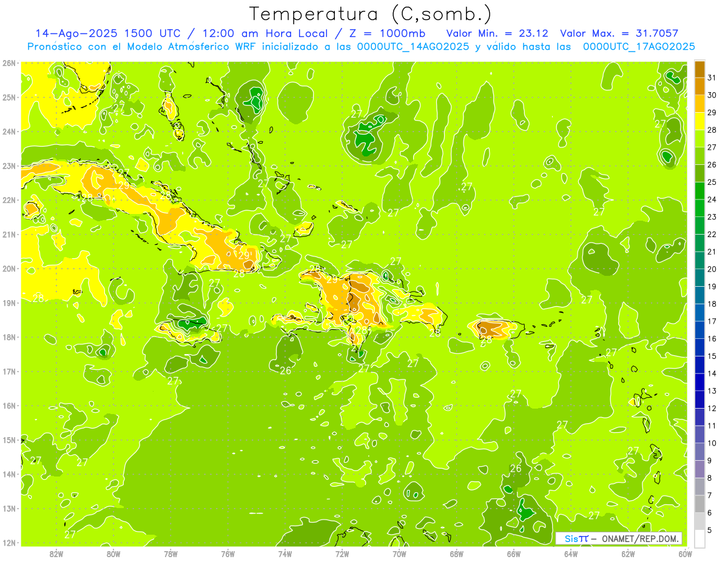
Task: Pick the dark blue swatch between 12 and 13
Action: [x=699, y=400]
